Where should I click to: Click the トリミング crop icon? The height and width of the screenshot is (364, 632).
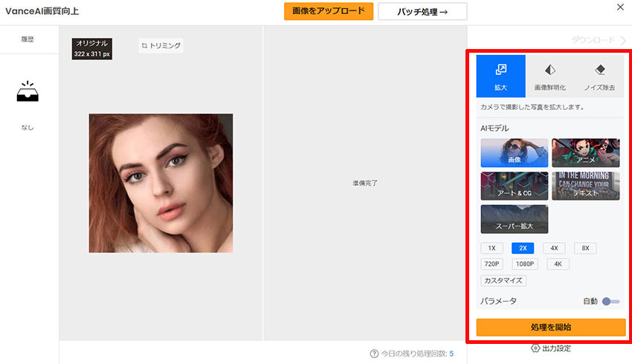point(144,46)
